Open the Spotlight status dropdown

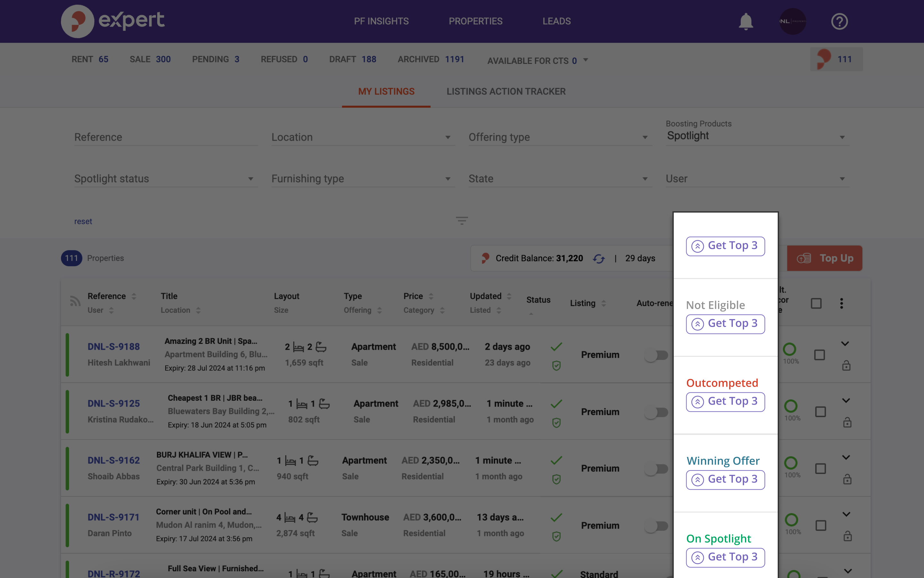(x=166, y=179)
